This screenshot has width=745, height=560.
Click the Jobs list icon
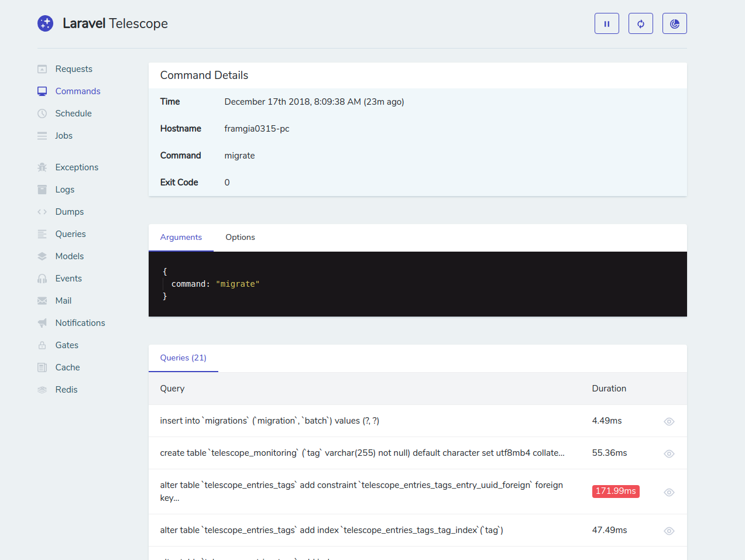[x=42, y=136]
